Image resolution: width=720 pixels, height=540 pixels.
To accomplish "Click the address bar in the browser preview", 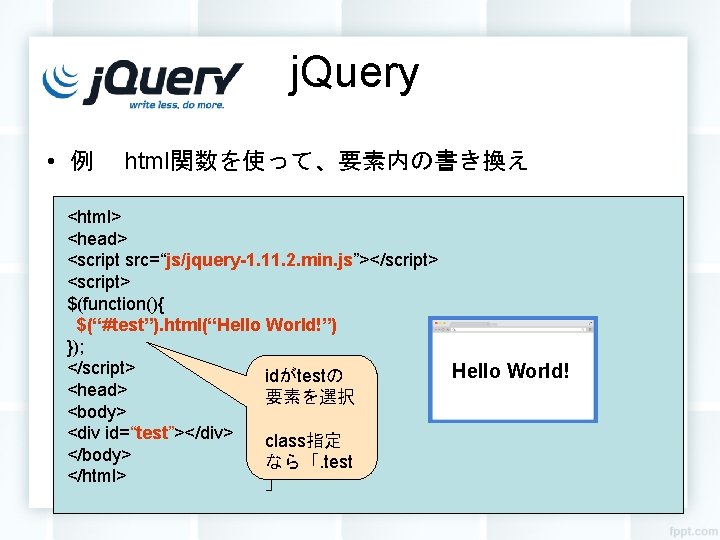I will click(520, 330).
